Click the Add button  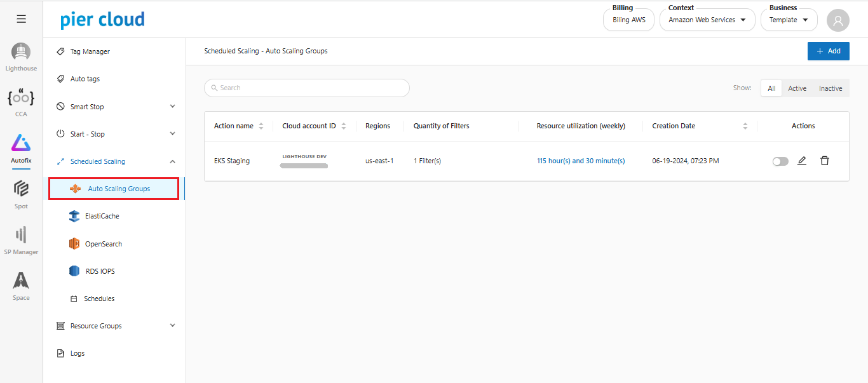pos(828,51)
